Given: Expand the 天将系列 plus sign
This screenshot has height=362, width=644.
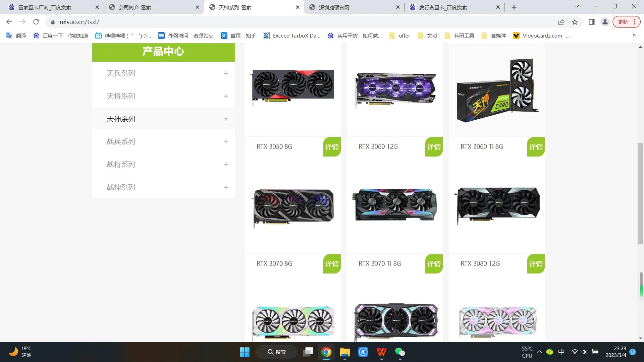Looking at the screenshot, I should [x=226, y=96].
